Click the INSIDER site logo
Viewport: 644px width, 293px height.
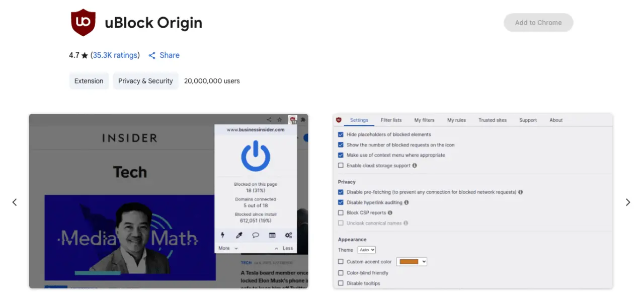[x=130, y=138]
